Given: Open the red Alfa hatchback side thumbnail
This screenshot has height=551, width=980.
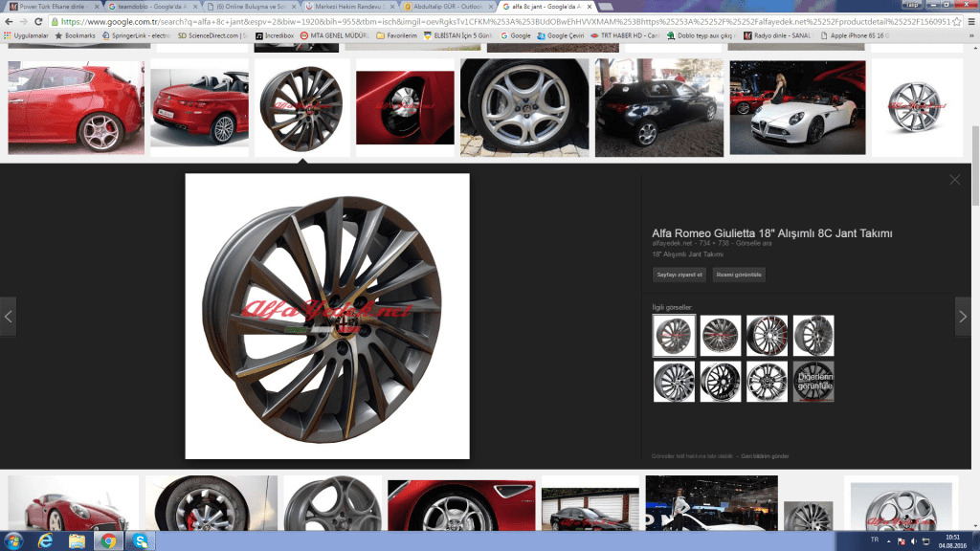Looking at the screenshot, I should coord(77,107).
